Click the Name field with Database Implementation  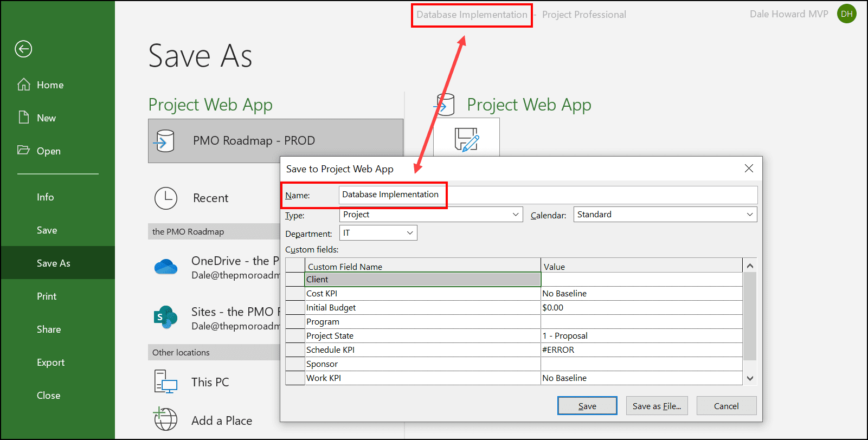[x=548, y=195]
